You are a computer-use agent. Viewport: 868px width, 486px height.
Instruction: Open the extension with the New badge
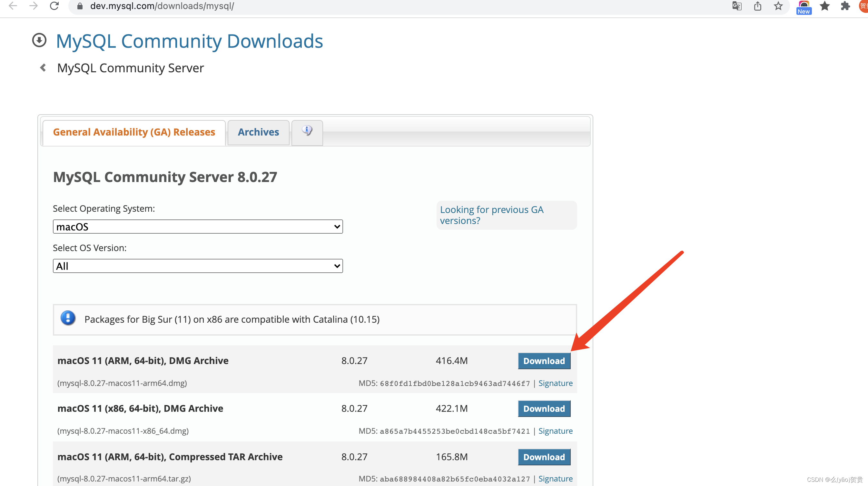click(x=804, y=7)
